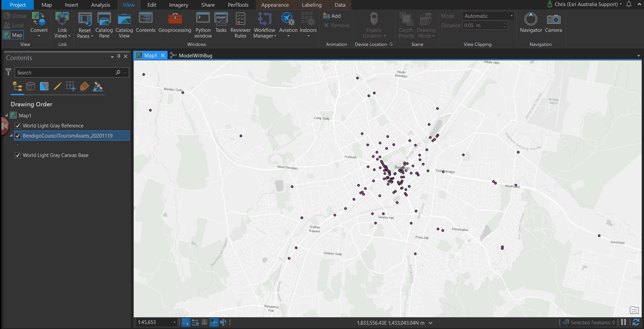Viewport: 644px width, 329px height.
Task: Pause map drawing from the status bar
Action: point(623,322)
